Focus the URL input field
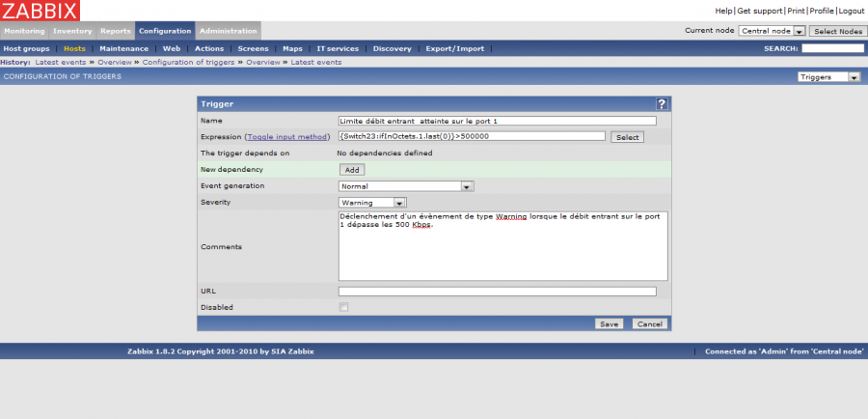Viewport: 868px width, 419px height. 497,292
